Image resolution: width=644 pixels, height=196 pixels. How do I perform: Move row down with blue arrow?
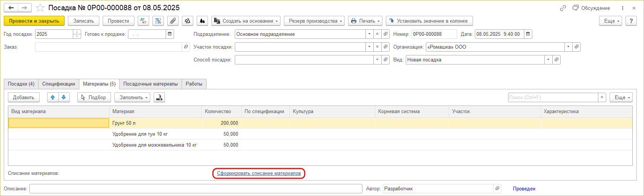[64, 97]
